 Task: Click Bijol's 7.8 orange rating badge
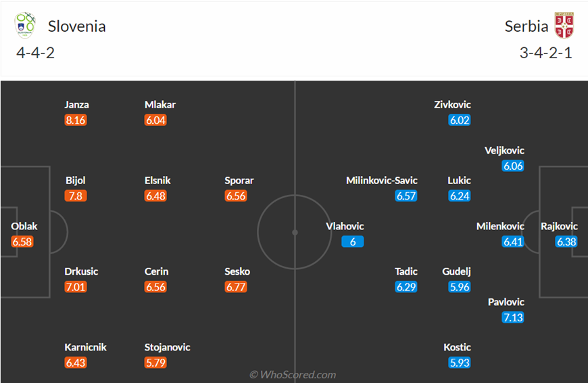click(x=76, y=196)
